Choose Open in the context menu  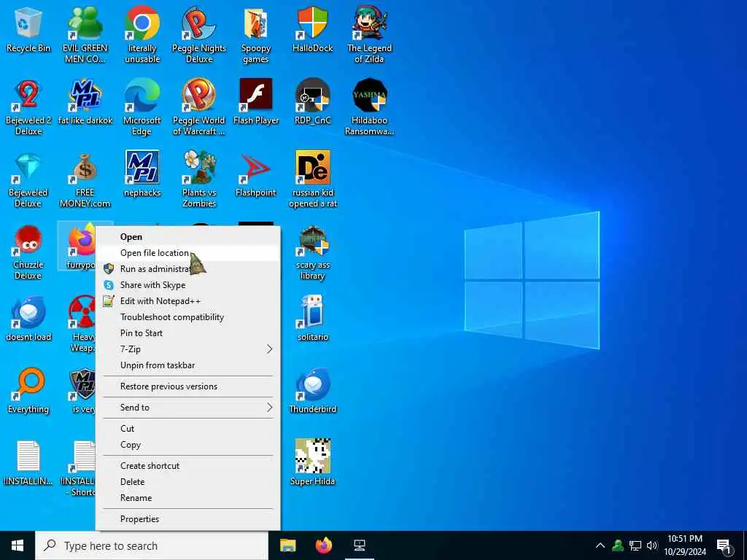point(187,237)
